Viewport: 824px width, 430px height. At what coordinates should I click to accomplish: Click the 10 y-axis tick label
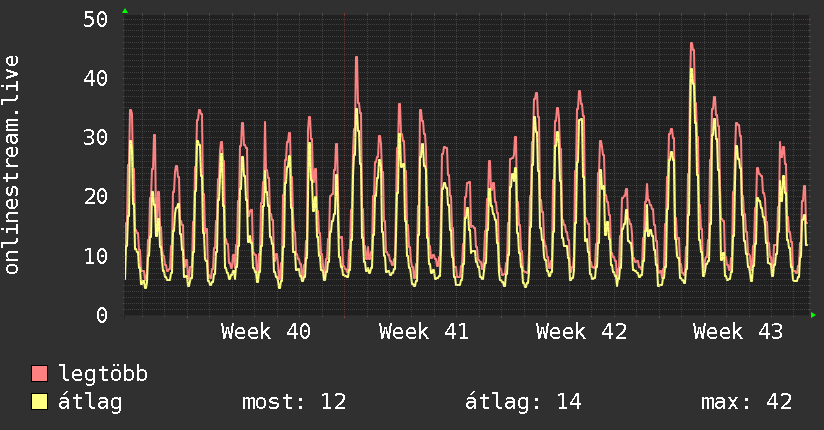pyautogui.click(x=95, y=257)
